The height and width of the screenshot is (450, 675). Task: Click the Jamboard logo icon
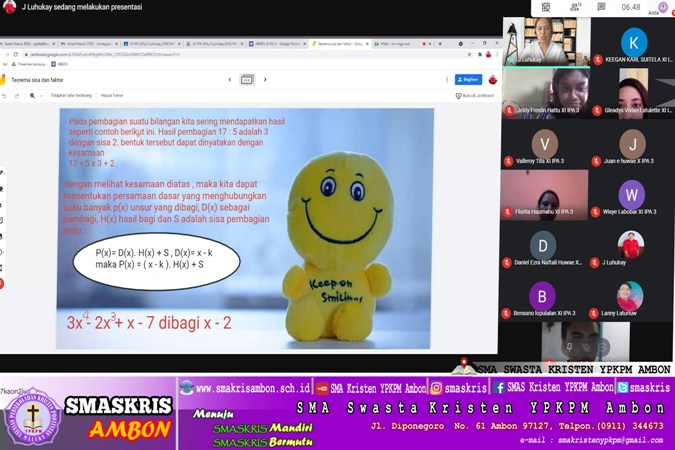click(x=3, y=80)
